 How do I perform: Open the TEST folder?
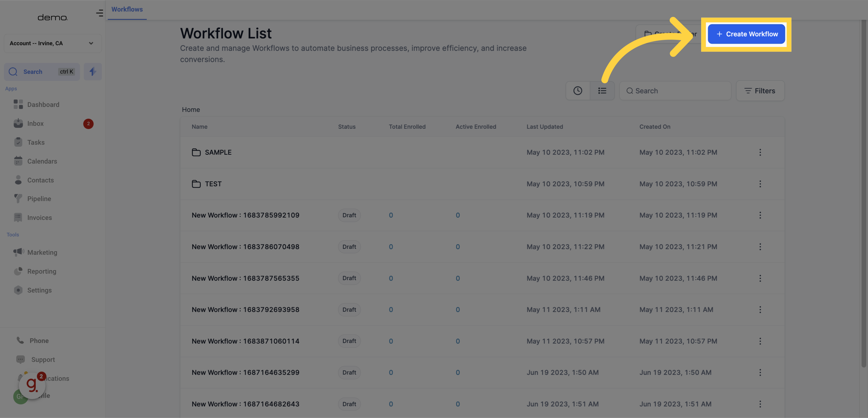(x=206, y=184)
